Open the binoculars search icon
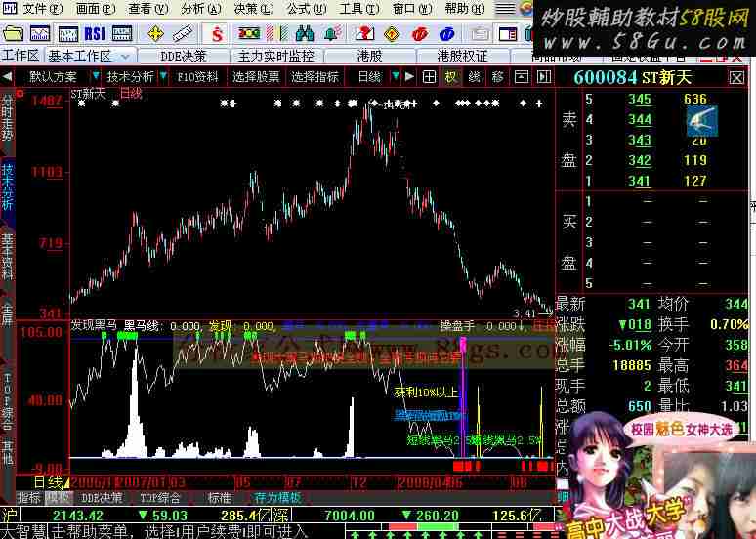Screen dimensions: 756x539 305,34
